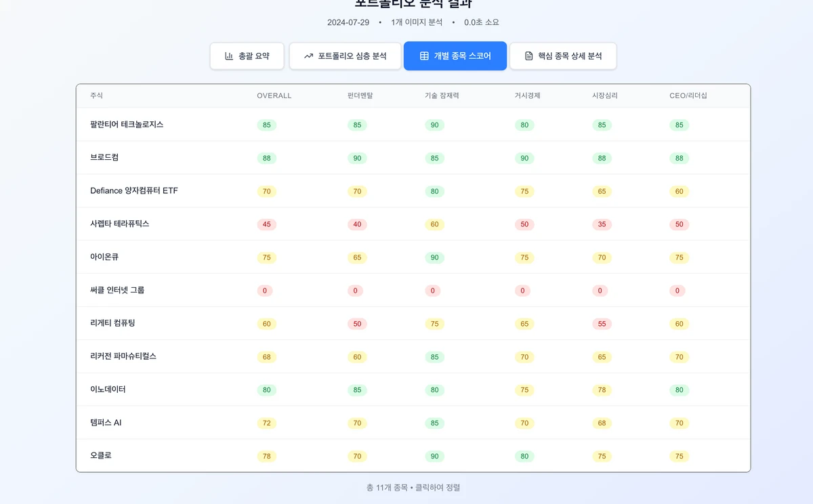Click 오클로's 기술 잠재력 score 90
This screenshot has height=504, width=813.
[x=434, y=457]
